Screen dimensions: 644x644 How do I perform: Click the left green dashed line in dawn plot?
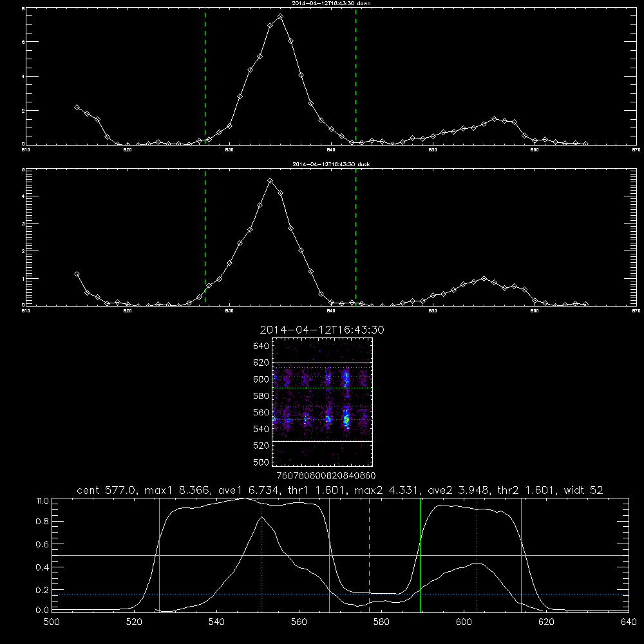pos(205,77)
